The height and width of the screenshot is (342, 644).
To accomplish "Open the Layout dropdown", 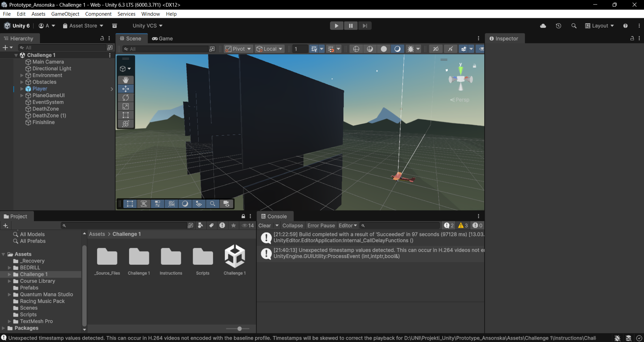I will click(599, 26).
